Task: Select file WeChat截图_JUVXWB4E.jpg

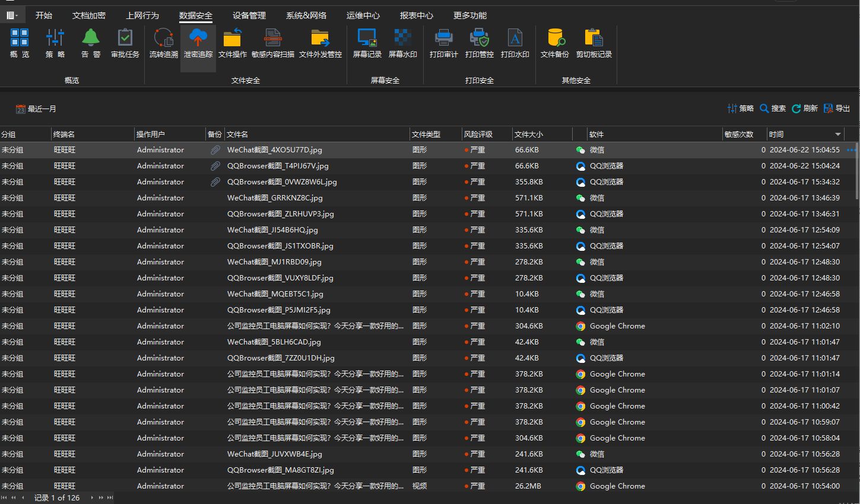Action: coord(275,454)
